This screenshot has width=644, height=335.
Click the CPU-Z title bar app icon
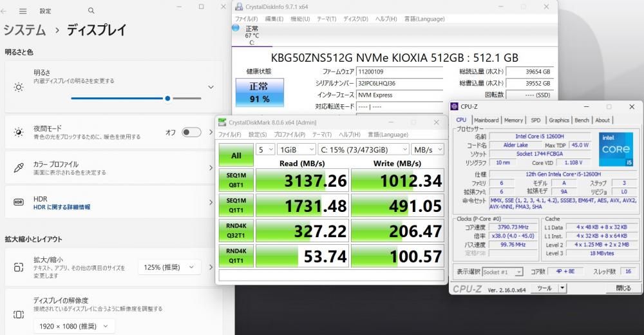(x=454, y=106)
